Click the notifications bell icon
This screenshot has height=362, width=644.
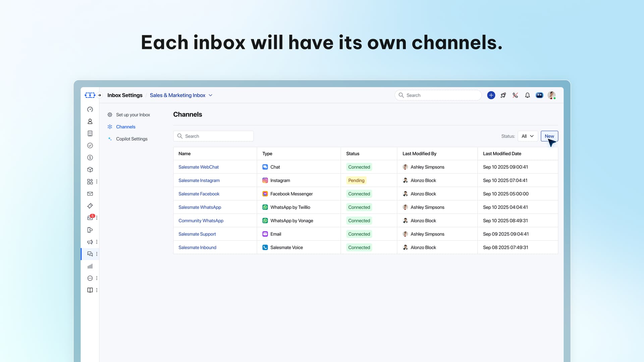pyautogui.click(x=527, y=95)
